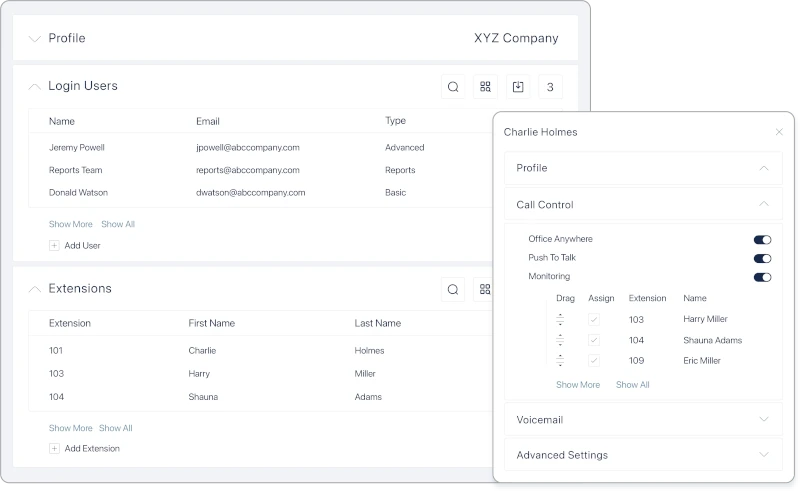Click the Basic type cell
The height and width of the screenshot is (493, 800).
click(395, 192)
